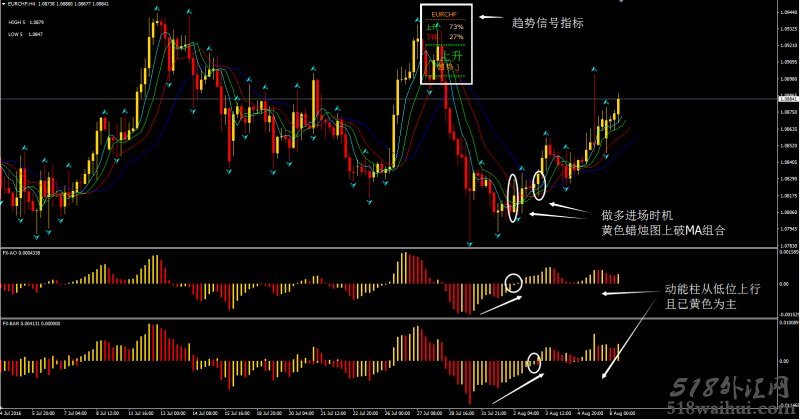Click the 11 Jul 16:00 time axis label
The height and width of the screenshot is (420, 800).
click(x=140, y=413)
